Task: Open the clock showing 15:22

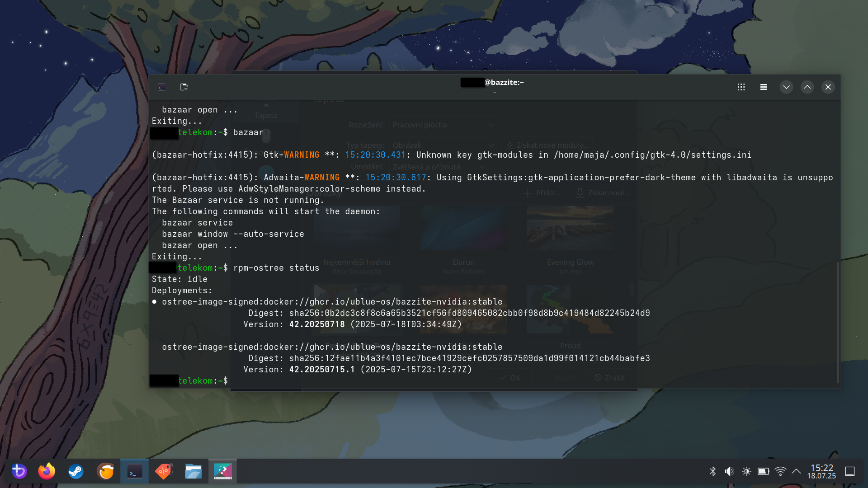Action: click(x=821, y=471)
